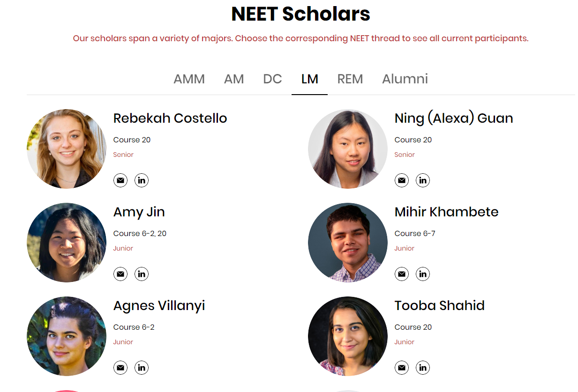Open the DC thread tab
This screenshot has height=392, width=578.
click(272, 79)
